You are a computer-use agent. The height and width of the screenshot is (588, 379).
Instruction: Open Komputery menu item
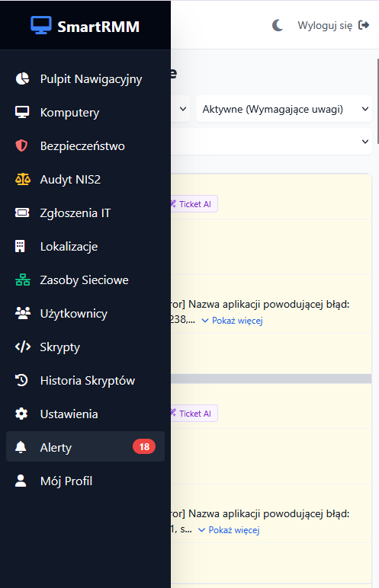pyautogui.click(x=85, y=112)
